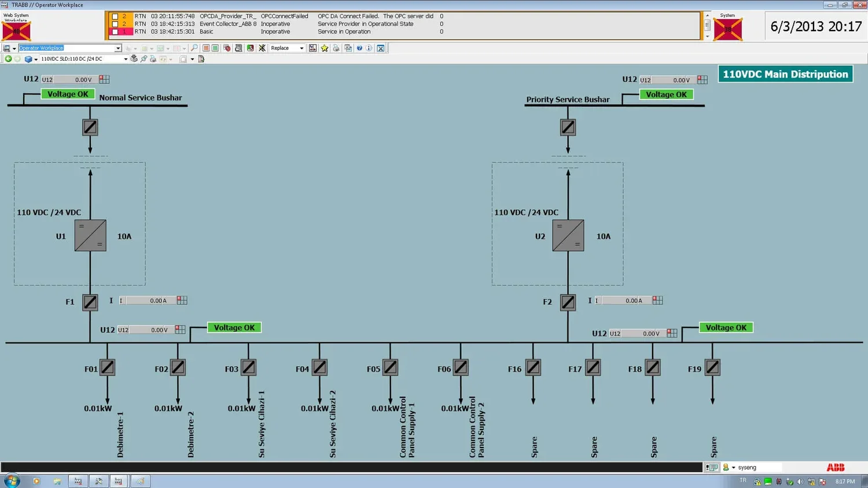Click the F2 breaker symbol
The image size is (868, 488).
(x=568, y=302)
